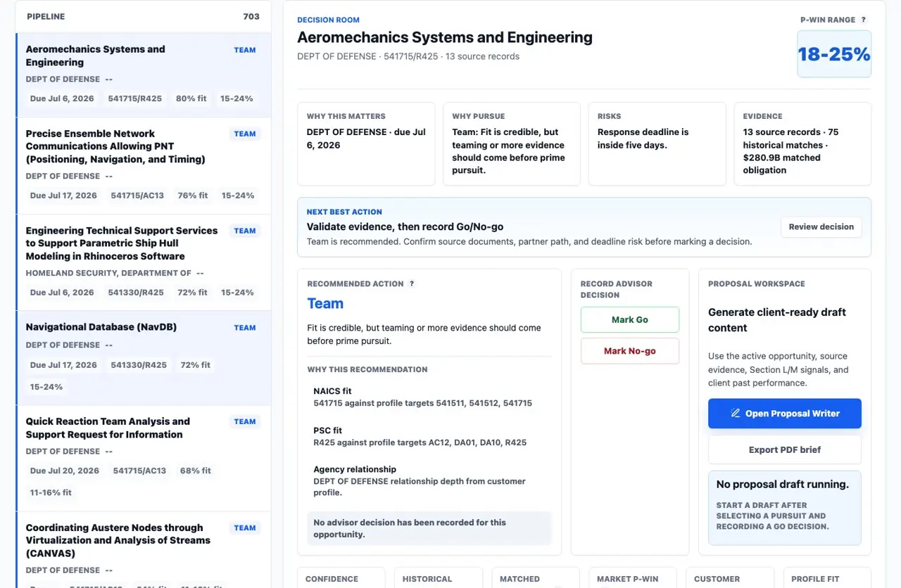Export the PDF brief
The image size is (901, 588).
[x=785, y=449]
